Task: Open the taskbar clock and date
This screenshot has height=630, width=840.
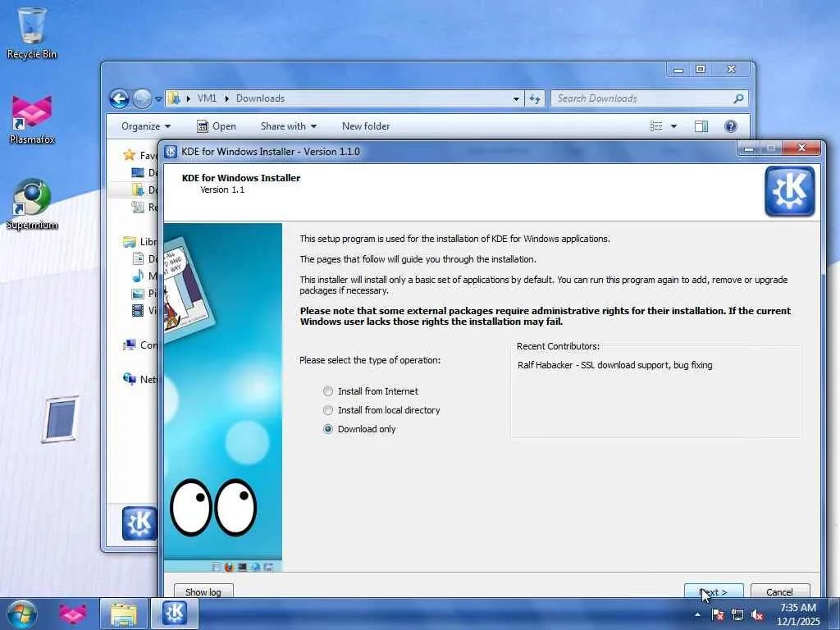Action: (798, 614)
